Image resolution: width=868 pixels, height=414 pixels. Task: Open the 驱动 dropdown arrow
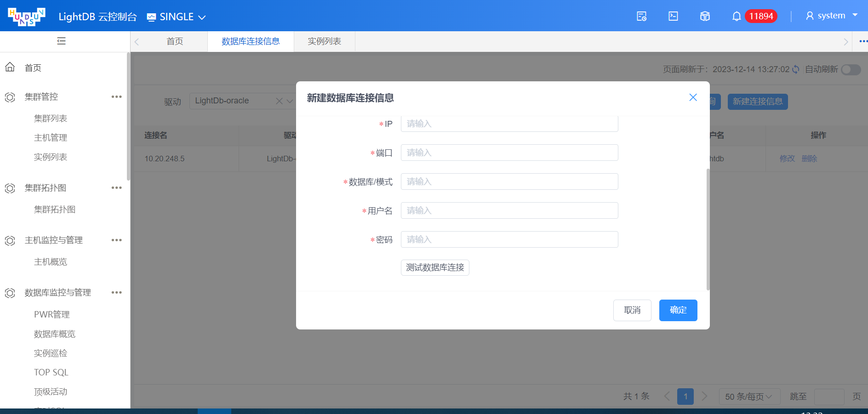tap(290, 101)
